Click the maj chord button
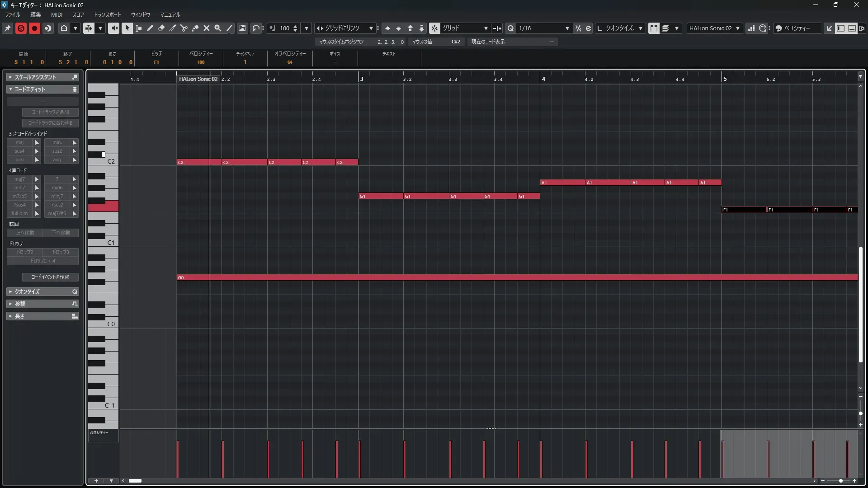Screen dimensions: 868x488 [x=19, y=142]
